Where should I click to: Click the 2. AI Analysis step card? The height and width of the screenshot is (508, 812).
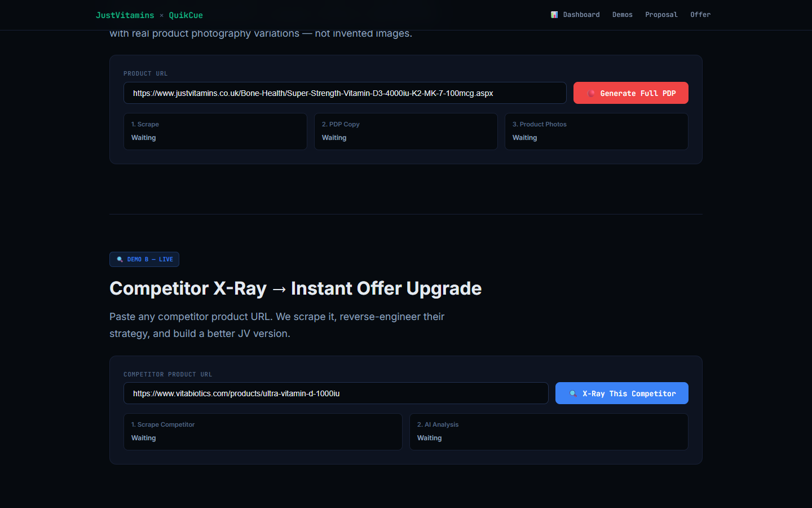(548, 432)
